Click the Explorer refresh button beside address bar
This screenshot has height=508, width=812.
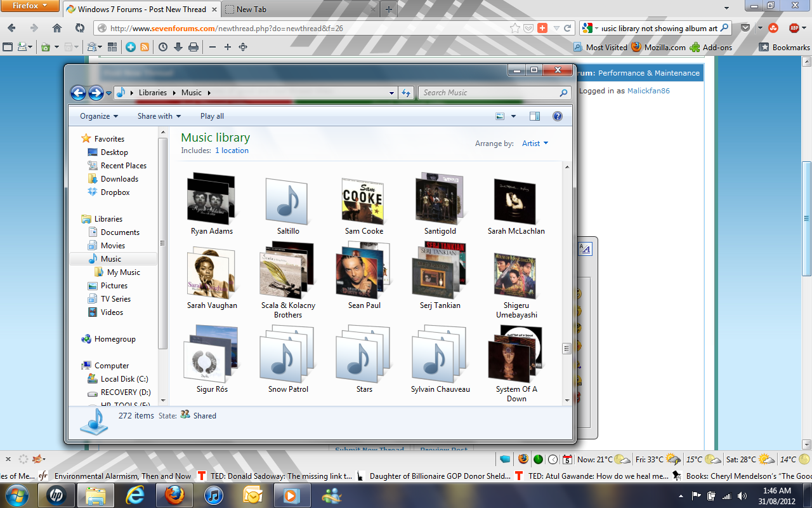407,93
